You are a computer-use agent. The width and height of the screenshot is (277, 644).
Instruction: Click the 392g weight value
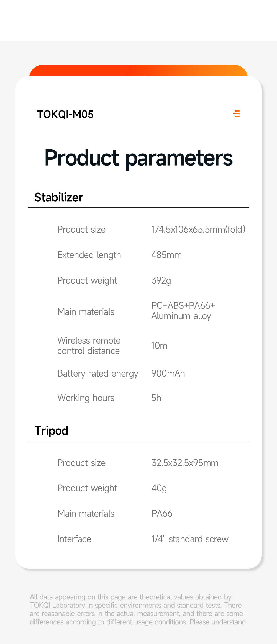161,280
